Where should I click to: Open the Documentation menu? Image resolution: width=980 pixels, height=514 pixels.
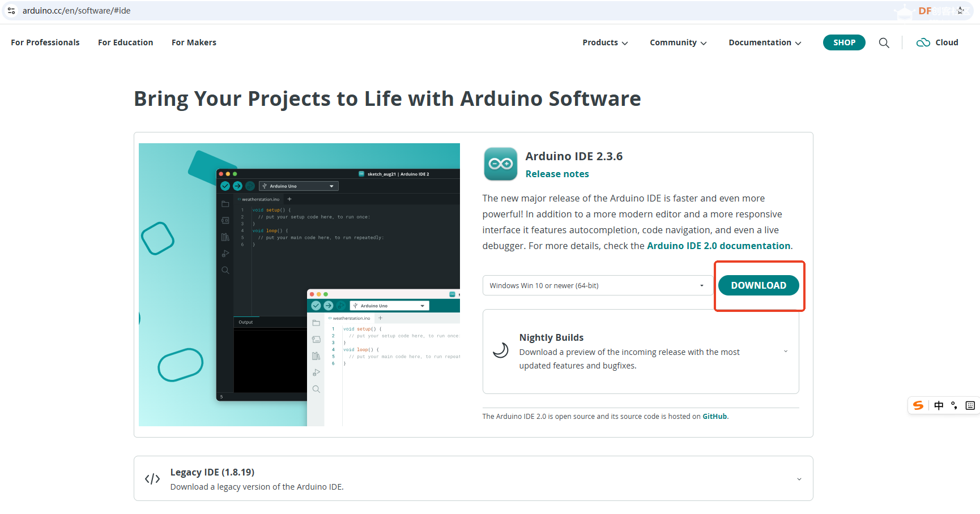click(765, 42)
